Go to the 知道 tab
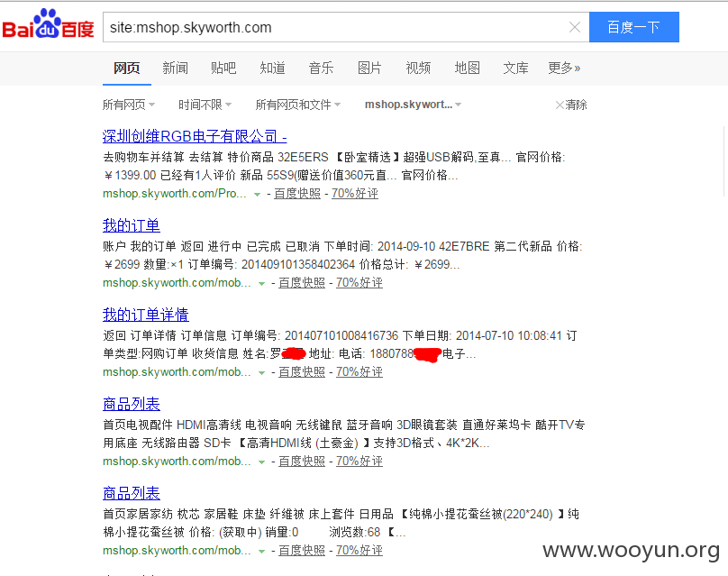The width and height of the screenshot is (728, 576). 272,69
